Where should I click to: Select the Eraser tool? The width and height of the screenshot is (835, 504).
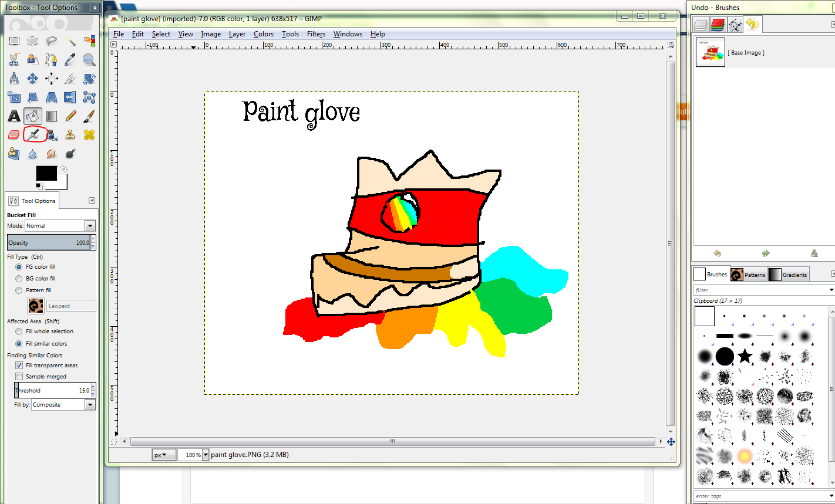[14, 135]
